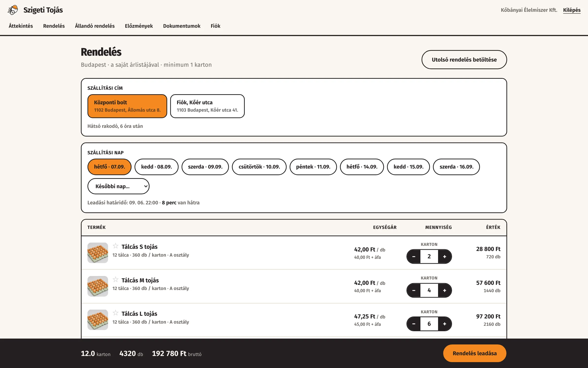Edit Tálcás S tojás quantity field
The width and height of the screenshot is (588, 368).
click(429, 257)
